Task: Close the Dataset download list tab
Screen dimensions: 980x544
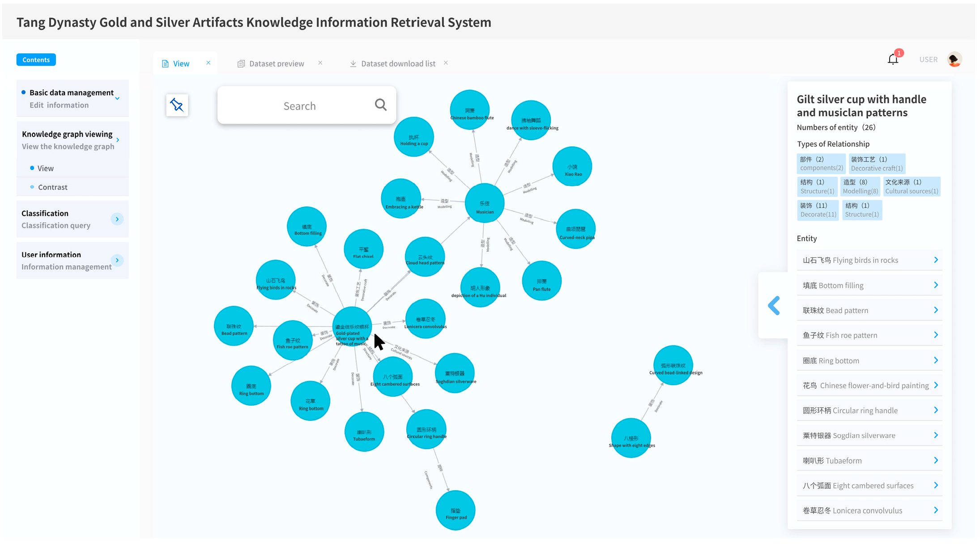Action: click(446, 63)
